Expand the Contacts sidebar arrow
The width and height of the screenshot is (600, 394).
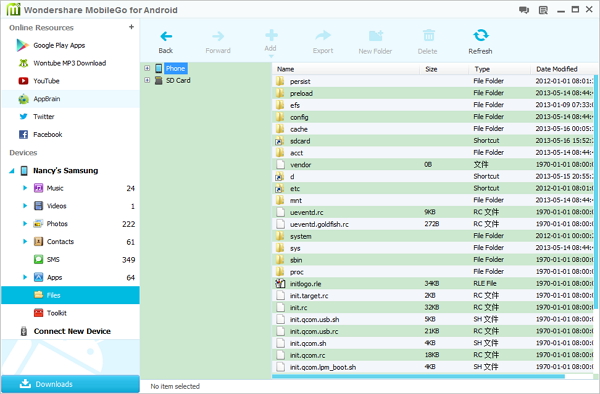(x=25, y=241)
